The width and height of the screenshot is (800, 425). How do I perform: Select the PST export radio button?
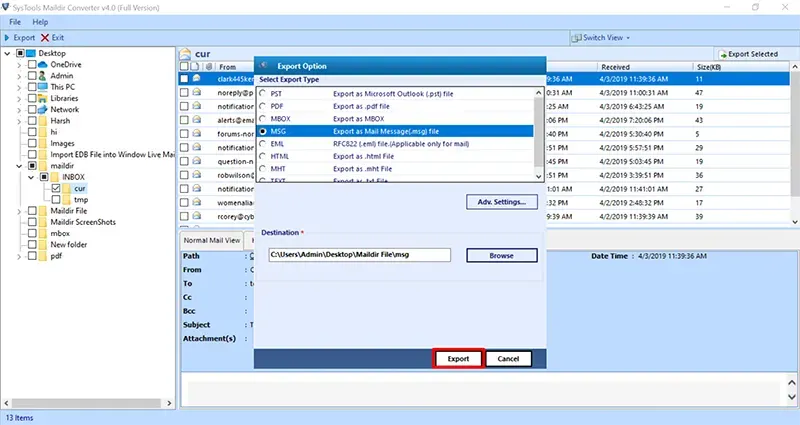tap(263, 93)
